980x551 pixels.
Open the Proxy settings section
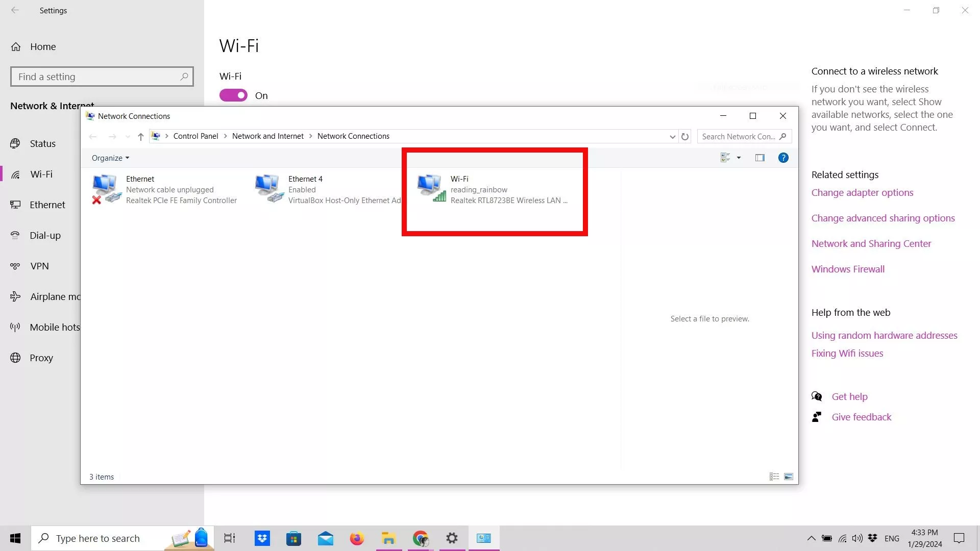(41, 358)
